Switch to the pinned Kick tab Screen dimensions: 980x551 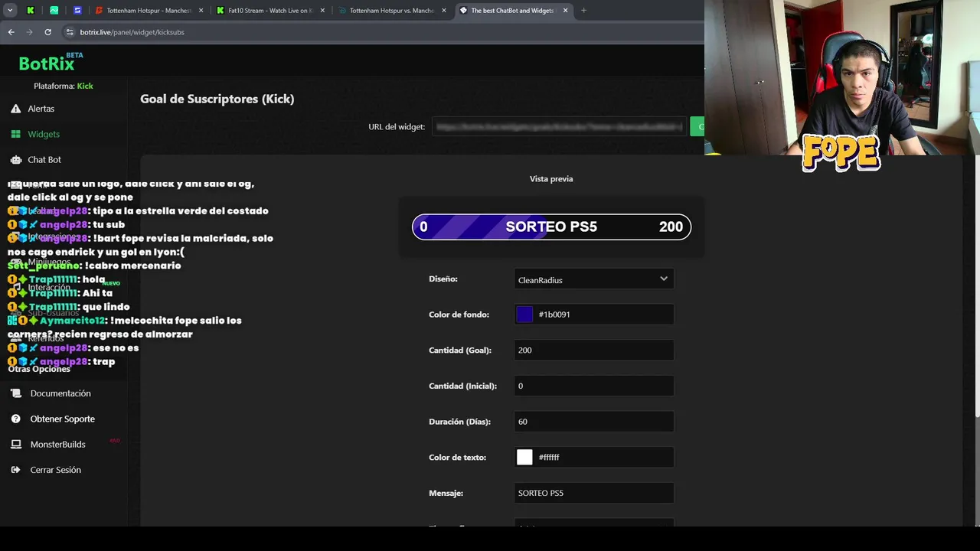tap(31, 11)
